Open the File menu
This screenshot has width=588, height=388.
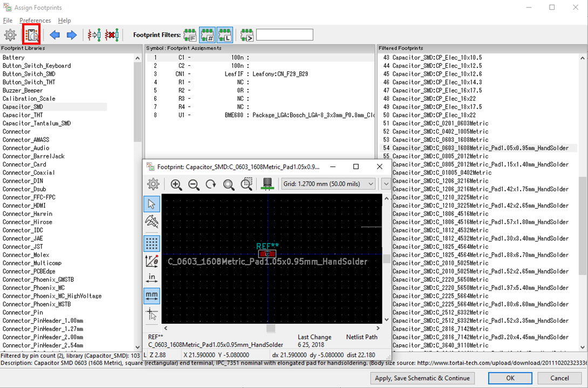8,20
